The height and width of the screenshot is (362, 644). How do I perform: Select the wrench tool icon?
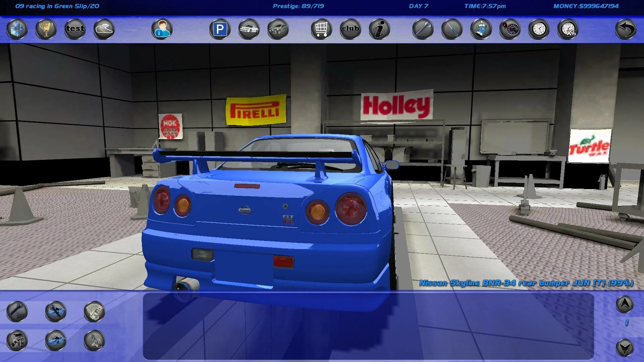[x=423, y=29]
